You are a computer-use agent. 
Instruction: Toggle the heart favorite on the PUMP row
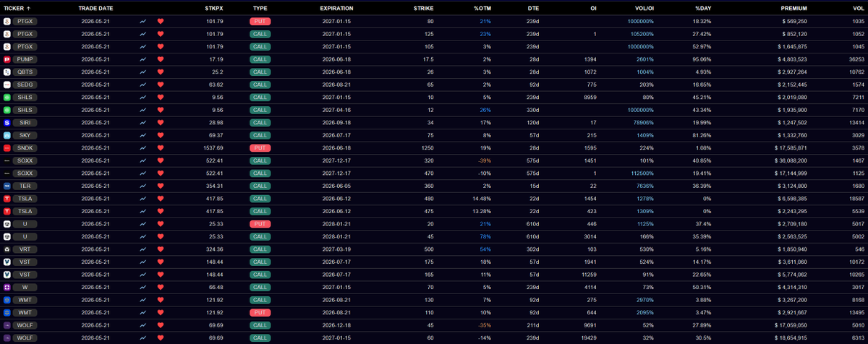pyautogui.click(x=161, y=59)
